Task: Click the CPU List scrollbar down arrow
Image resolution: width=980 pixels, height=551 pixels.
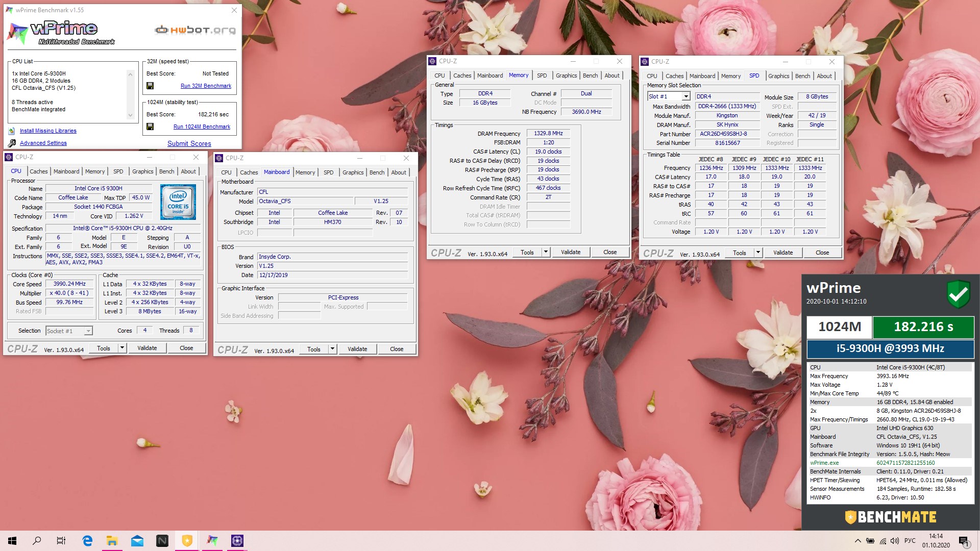Action: [x=131, y=115]
